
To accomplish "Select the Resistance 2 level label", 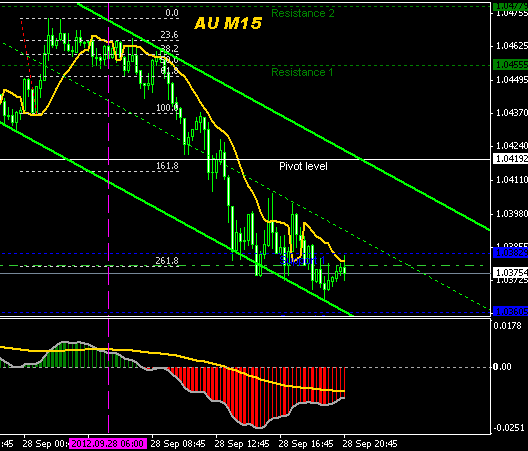I will tap(303, 13).
